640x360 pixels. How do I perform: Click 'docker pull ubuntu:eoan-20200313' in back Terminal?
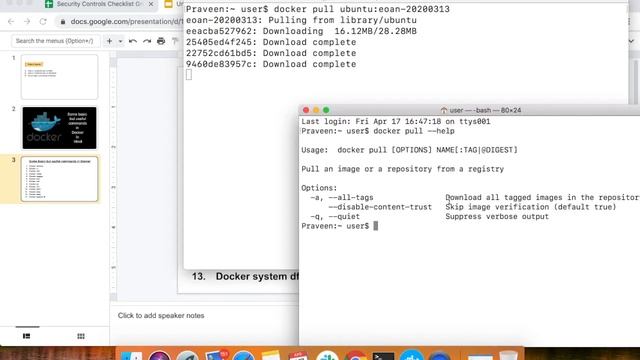(362, 9)
